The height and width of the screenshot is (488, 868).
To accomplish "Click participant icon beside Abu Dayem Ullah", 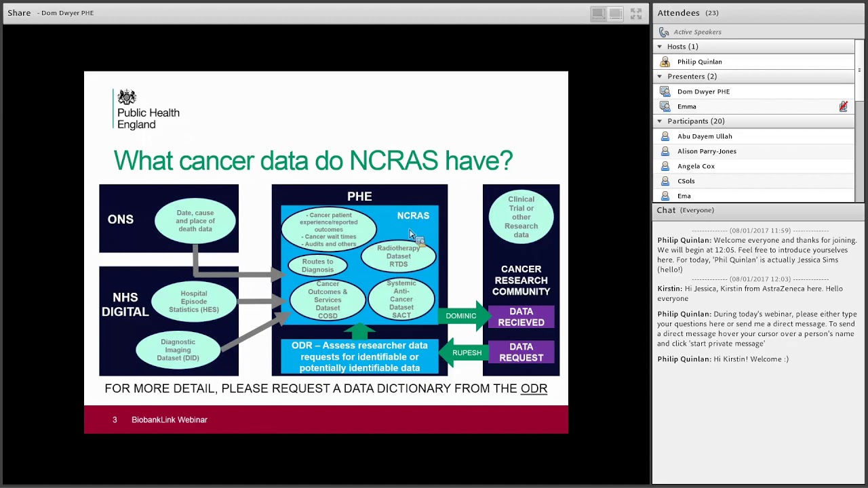I will [x=665, y=136].
